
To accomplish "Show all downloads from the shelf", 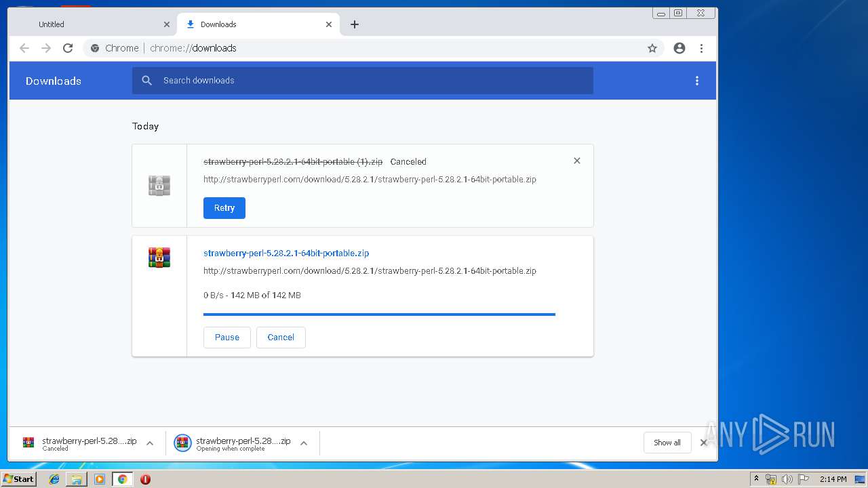I will tap(667, 443).
